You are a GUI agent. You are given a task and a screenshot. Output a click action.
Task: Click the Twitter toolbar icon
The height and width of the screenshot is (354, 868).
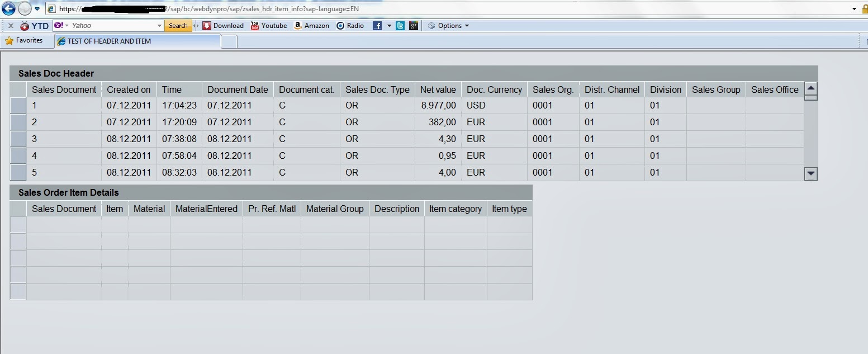pos(400,26)
